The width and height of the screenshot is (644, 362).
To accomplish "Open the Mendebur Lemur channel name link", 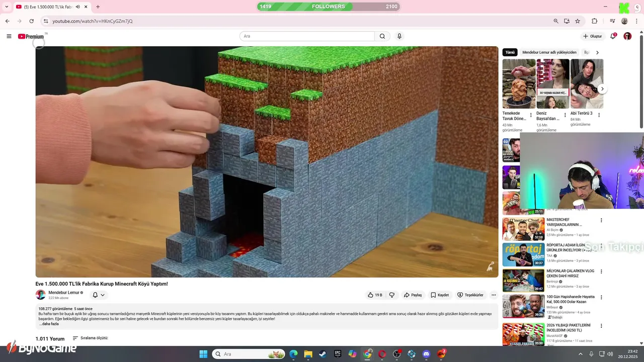I will coord(64,293).
